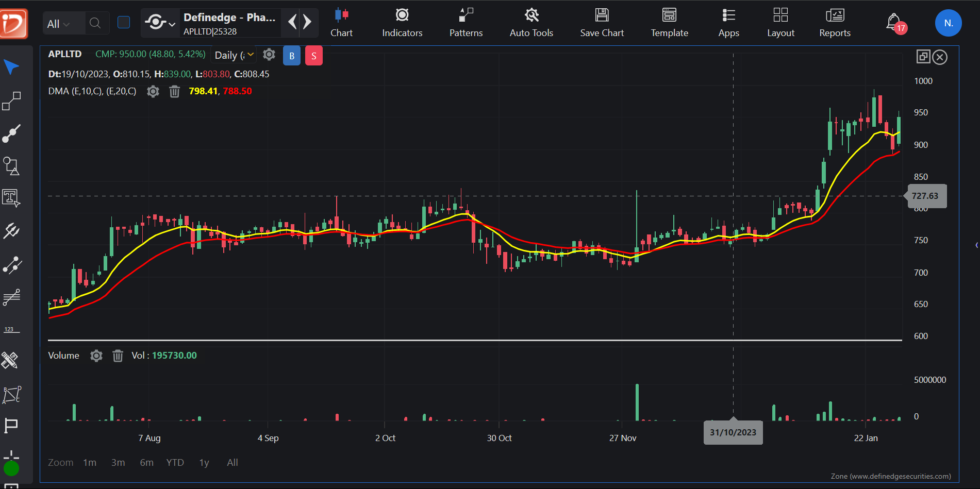
Task: Click Save Chart
Action: pyautogui.click(x=602, y=23)
